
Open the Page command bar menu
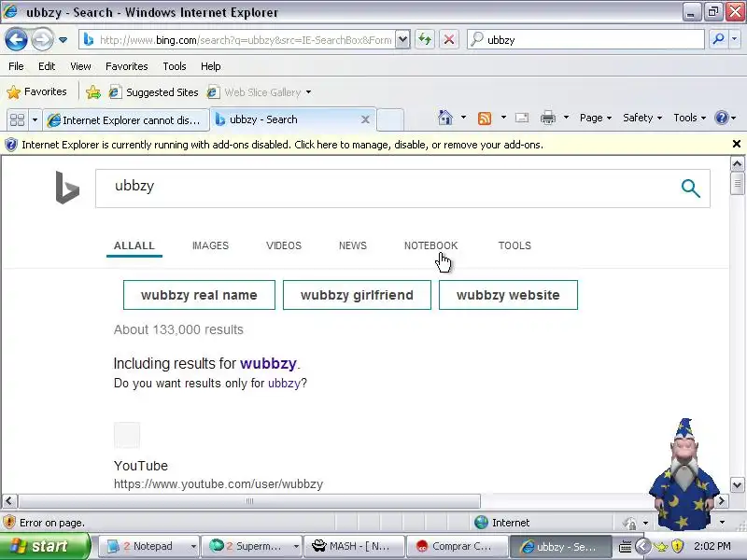(596, 118)
